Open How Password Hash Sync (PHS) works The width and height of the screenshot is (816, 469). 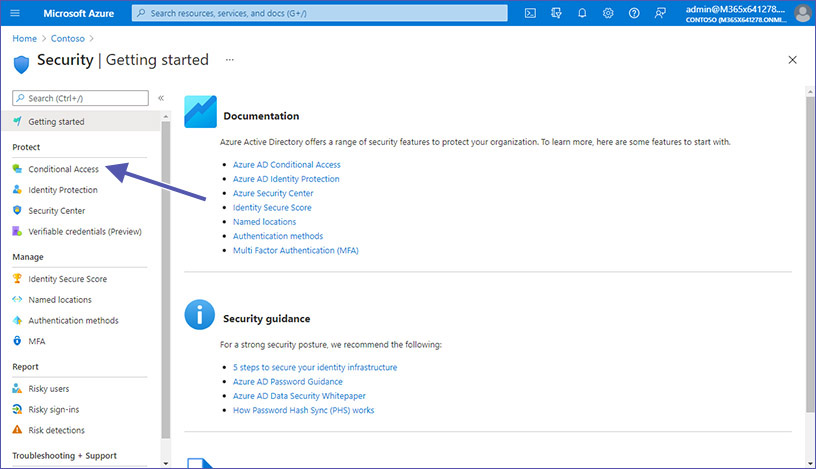pos(303,410)
